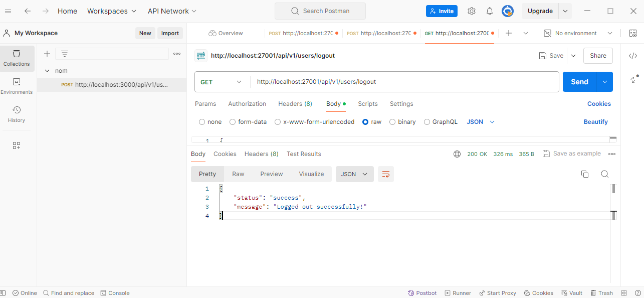Switch to the Authorization tab
The image size is (644, 298).
[247, 104]
